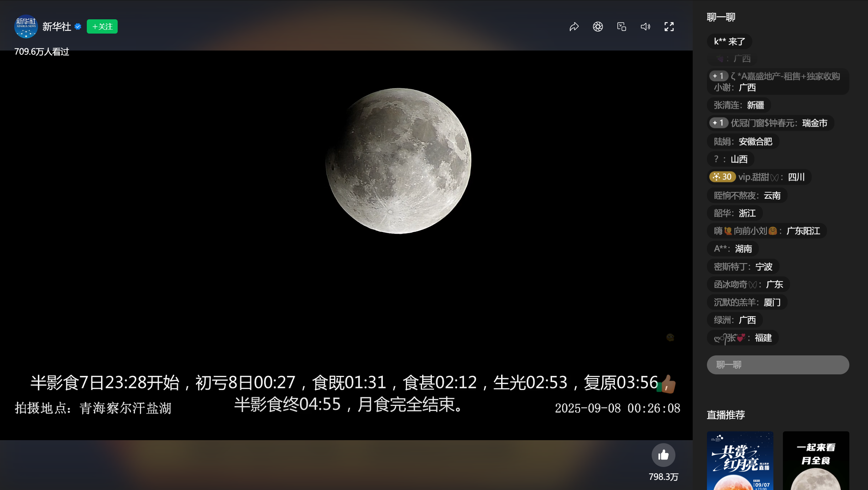868x490 pixels.
Task: Click the +1 badge on 优冠门窗 comment
Action: pos(718,123)
